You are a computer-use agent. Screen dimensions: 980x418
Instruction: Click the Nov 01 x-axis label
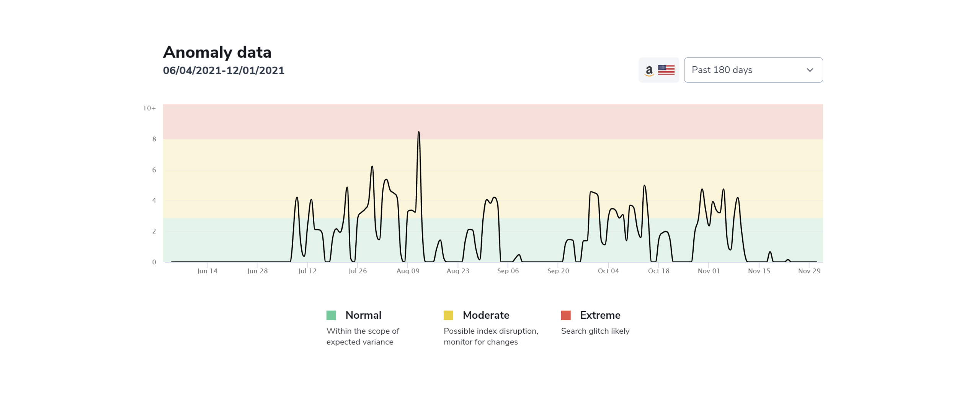[x=709, y=271]
